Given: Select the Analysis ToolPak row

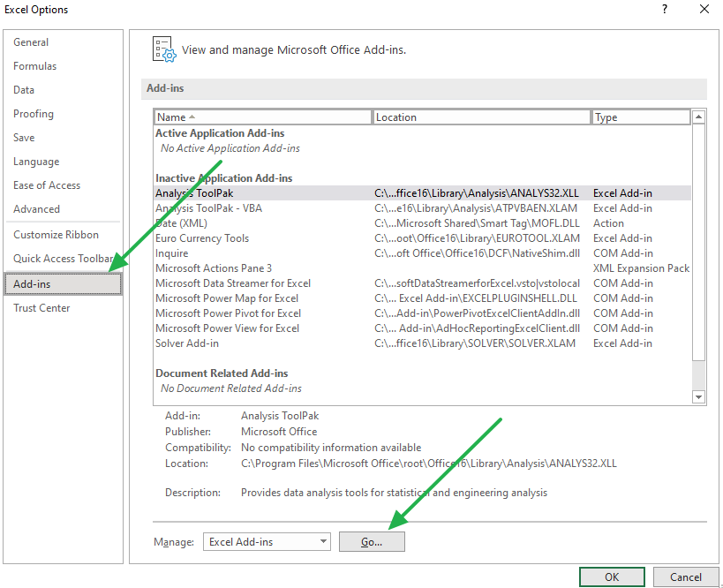Looking at the screenshot, I should click(x=422, y=193).
